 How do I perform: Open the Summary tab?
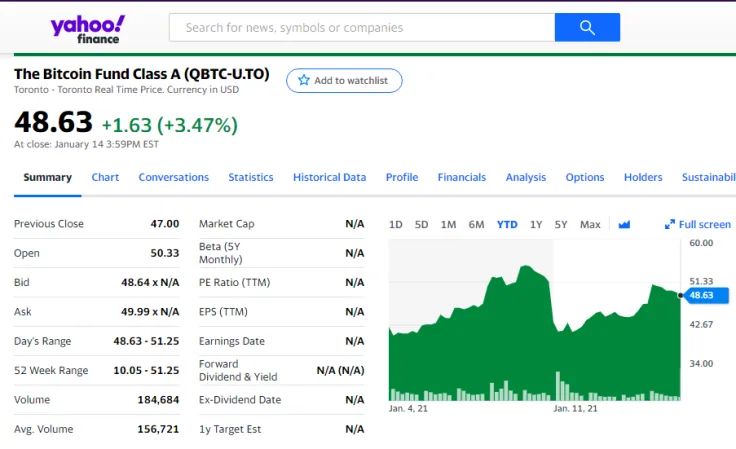(47, 177)
